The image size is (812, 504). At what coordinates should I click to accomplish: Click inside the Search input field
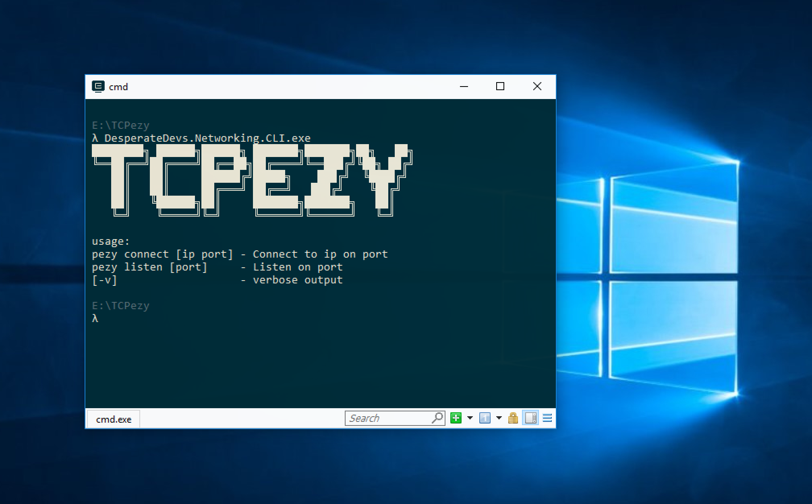pyautogui.click(x=387, y=418)
